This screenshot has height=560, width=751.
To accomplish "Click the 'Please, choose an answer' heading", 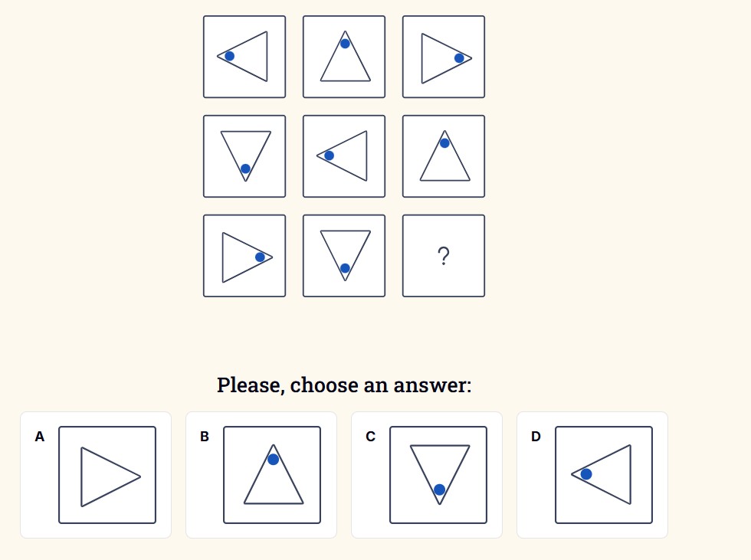I will (344, 385).
